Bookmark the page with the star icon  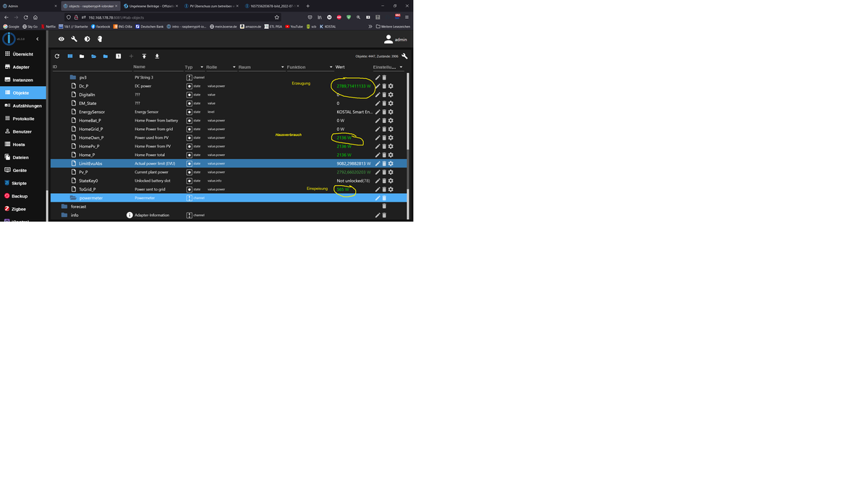coord(277,17)
